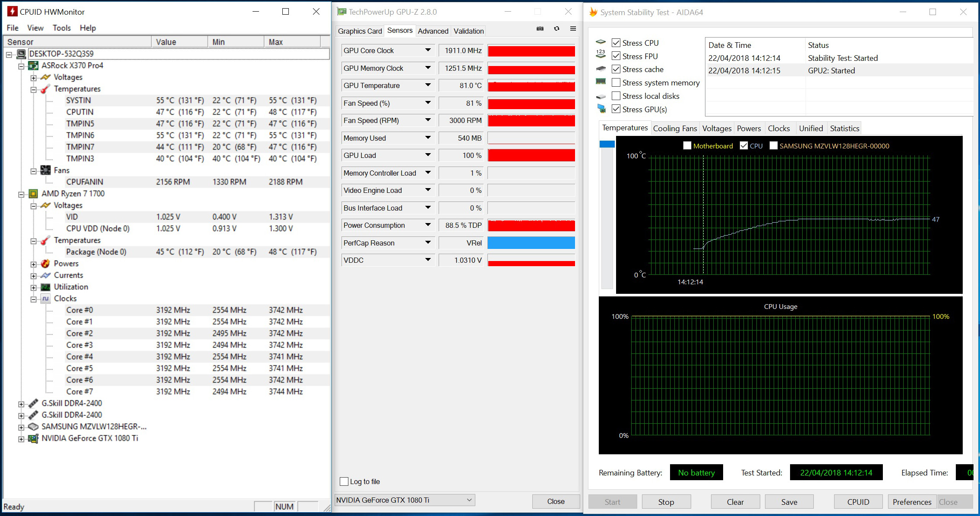Switch to the Cooling Fans tab

tap(675, 128)
